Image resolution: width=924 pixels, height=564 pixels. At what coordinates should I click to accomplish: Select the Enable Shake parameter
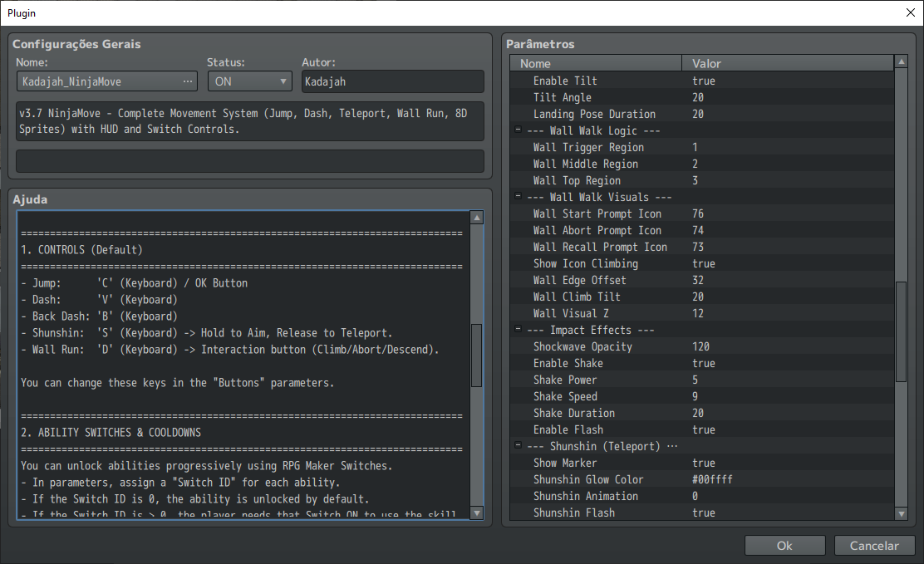702,363
